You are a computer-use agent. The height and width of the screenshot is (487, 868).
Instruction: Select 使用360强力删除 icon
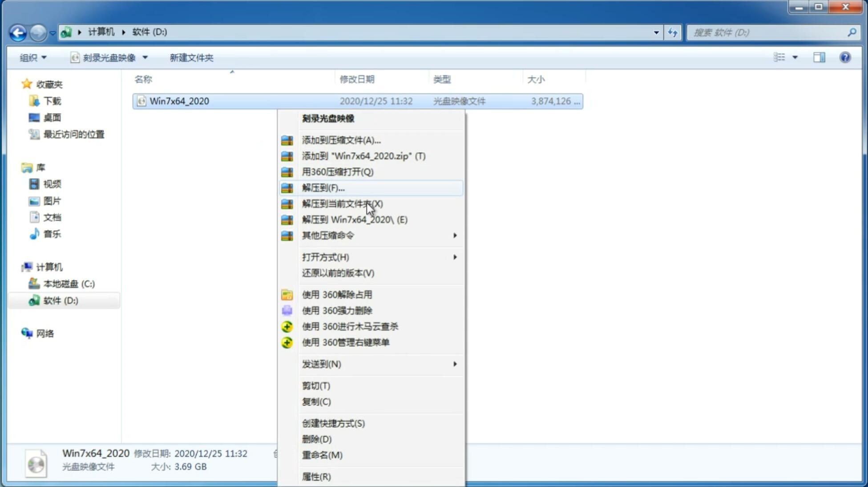point(286,310)
